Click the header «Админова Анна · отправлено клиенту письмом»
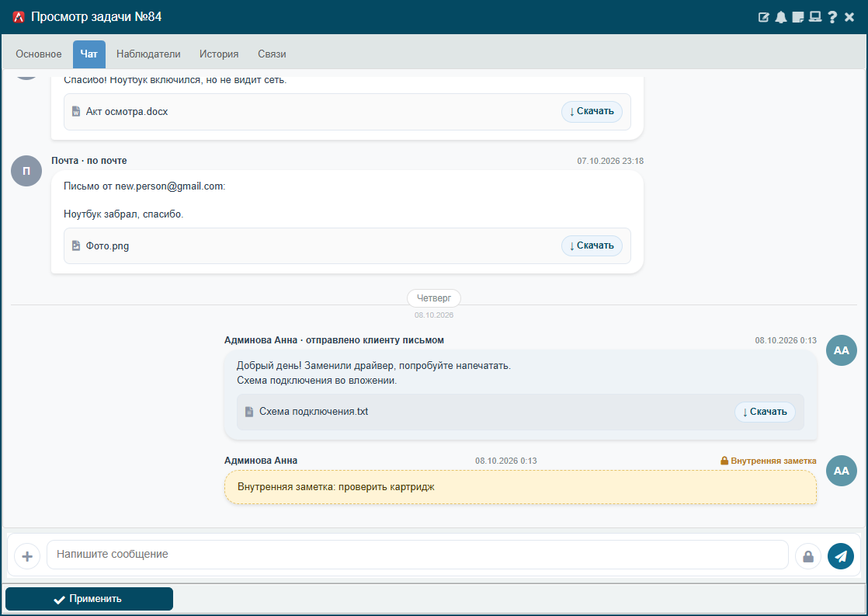 click(334, 340)
